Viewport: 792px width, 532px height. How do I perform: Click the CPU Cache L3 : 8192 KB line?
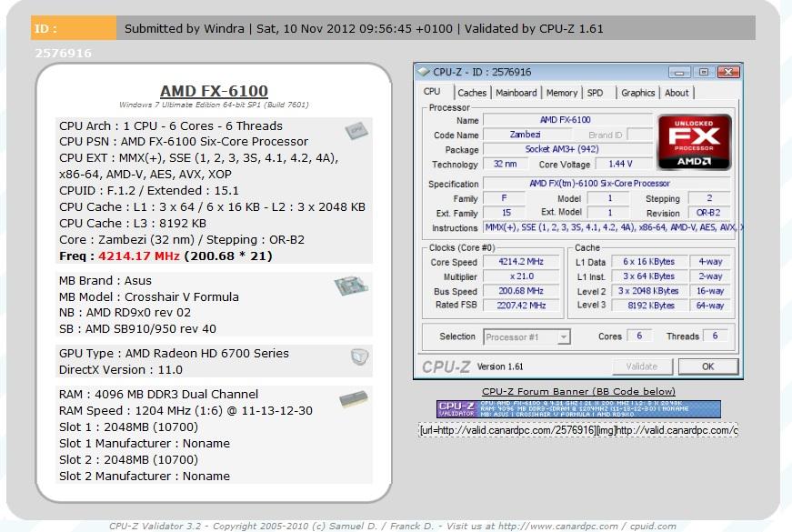point(133,223)
